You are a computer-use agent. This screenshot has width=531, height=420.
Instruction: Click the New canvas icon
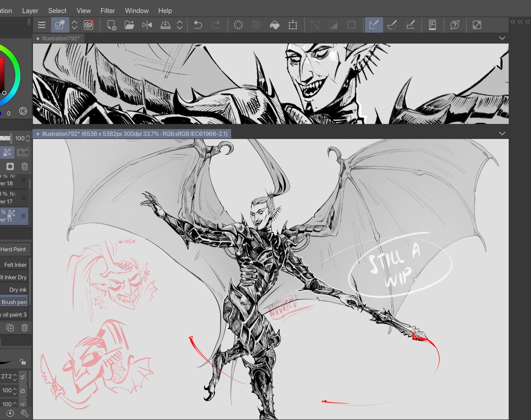[x=112, y=25]
